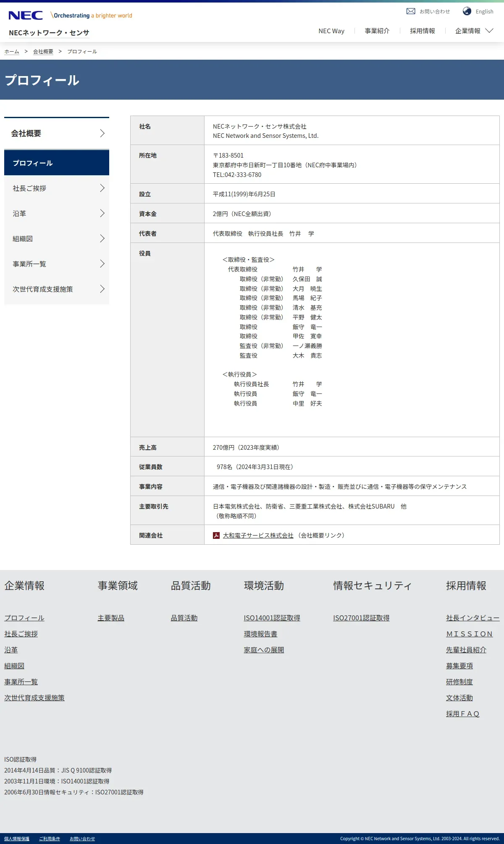This screenshot has height=844, width=504.
Task: Open 採用情報 in top navigation
Action: coord(423,31)
